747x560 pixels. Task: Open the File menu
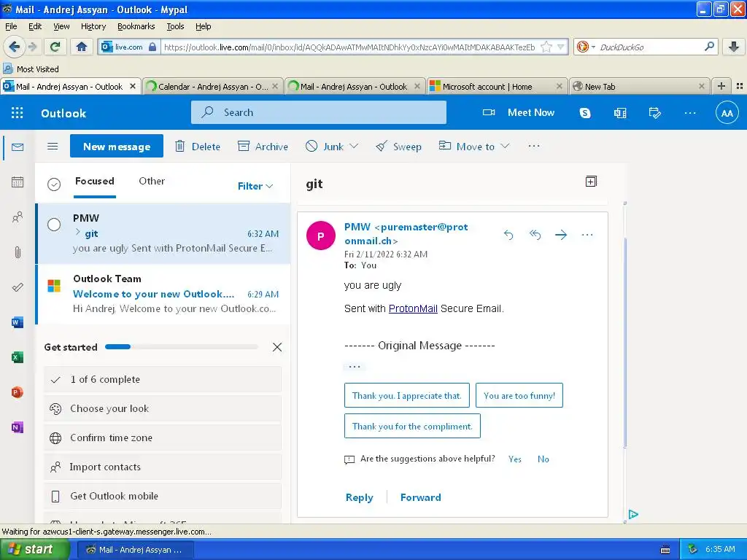pyautogui.click(x=11, y=26)
